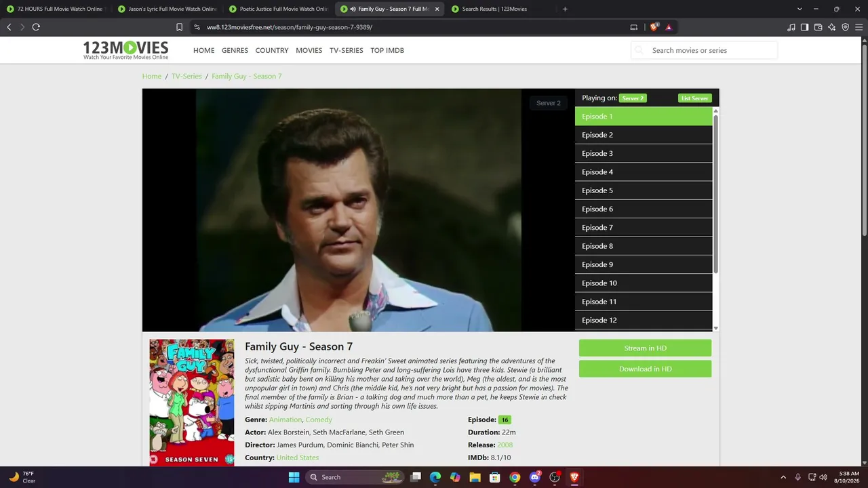Click the search movies or series field
868x488 pixels.
pyautogui.click(x=705, y=50)
